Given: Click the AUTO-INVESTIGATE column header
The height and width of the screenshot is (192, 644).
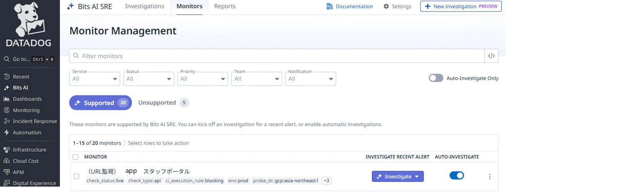Looking at the screenshot, I should pyautogui.click(x=457, y=157).
